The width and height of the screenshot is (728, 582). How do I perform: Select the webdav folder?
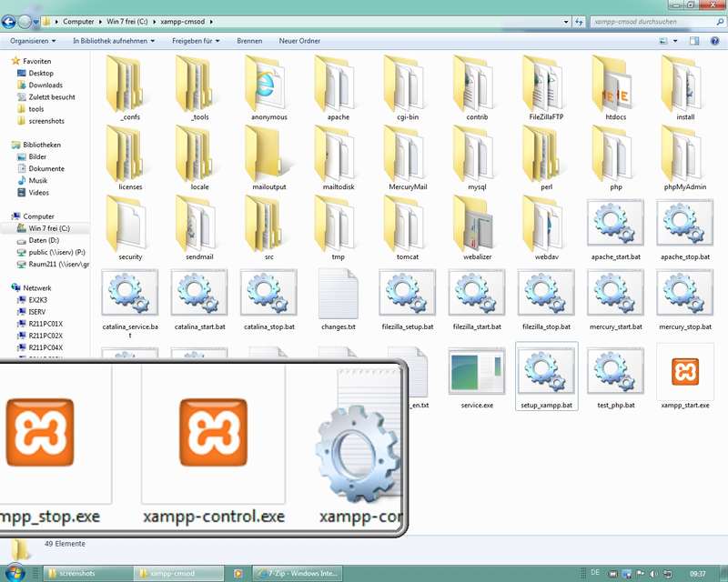546,227
